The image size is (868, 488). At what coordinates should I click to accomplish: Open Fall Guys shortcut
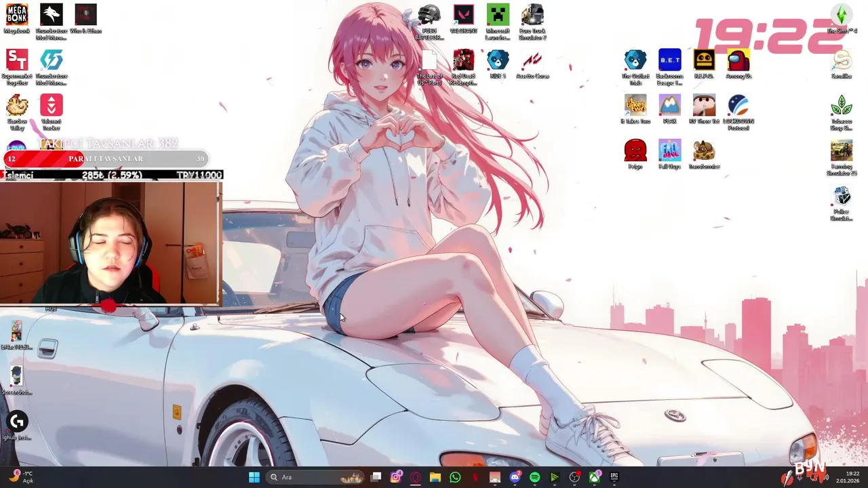click(x=670, y=151)
